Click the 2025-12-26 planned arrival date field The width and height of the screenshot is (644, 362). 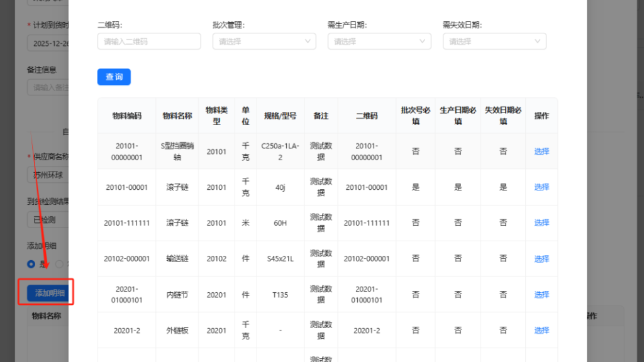tap(48, 43)
